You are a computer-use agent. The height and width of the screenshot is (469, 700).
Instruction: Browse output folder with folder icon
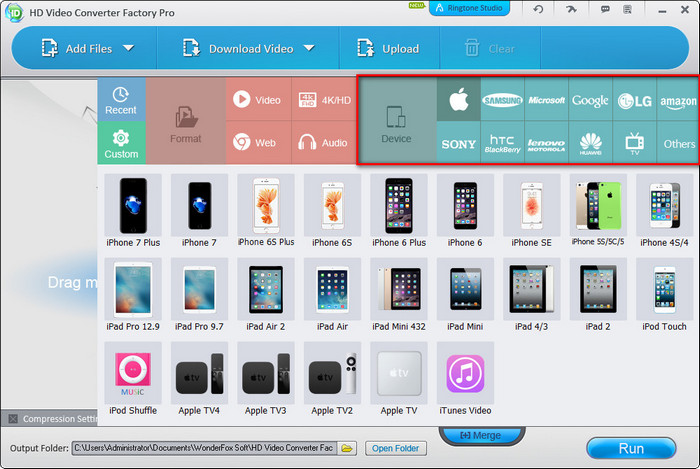coord(347,448)
